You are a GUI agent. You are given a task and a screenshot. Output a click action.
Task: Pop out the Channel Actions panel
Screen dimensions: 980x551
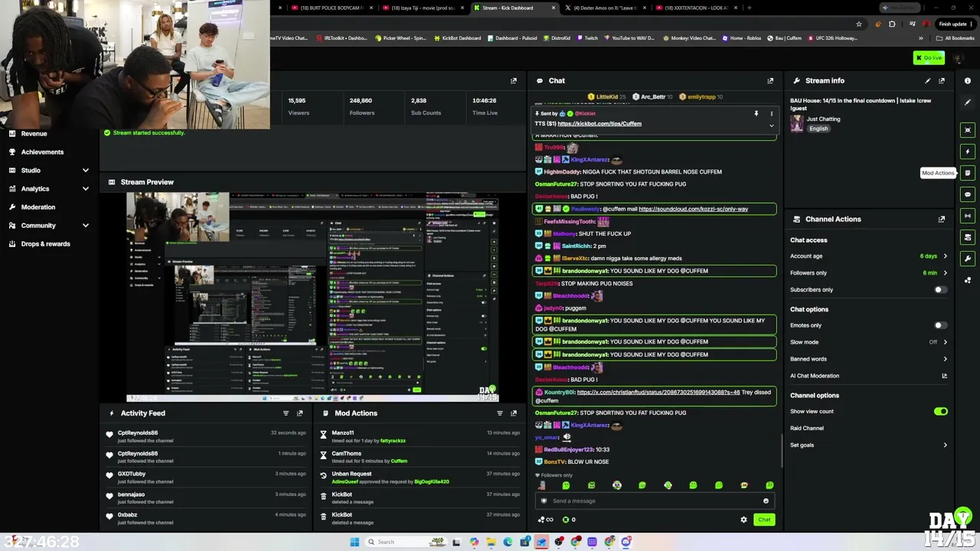coord(942,219)
